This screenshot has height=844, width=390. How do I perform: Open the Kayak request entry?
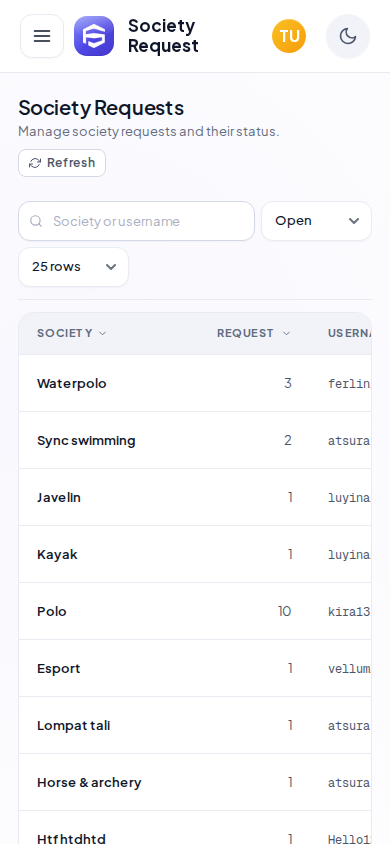click(195, 554)
